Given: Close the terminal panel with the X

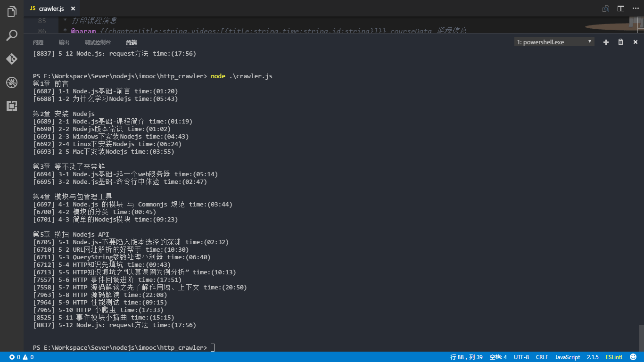Looking at the screenshot, I should coord(636,42).
